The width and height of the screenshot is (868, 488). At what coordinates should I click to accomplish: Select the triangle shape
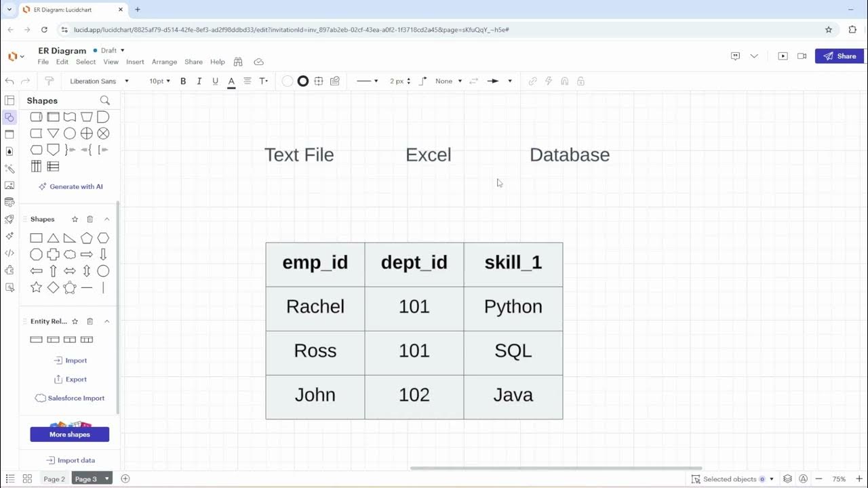[x=53, y=238]
